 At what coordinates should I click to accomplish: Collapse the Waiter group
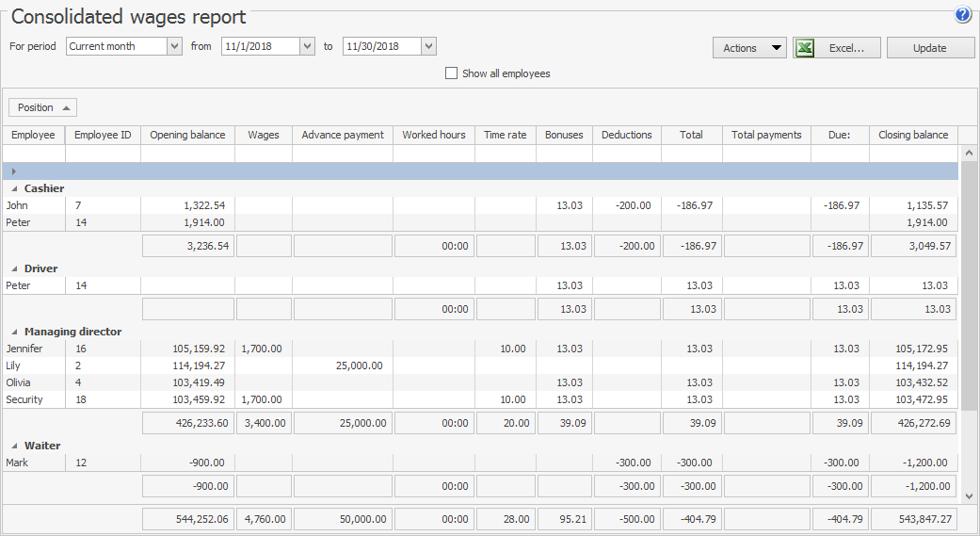point(14,447)
